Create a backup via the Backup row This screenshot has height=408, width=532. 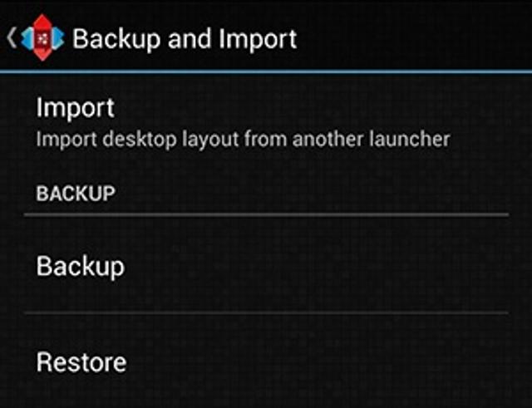point(266,266)
